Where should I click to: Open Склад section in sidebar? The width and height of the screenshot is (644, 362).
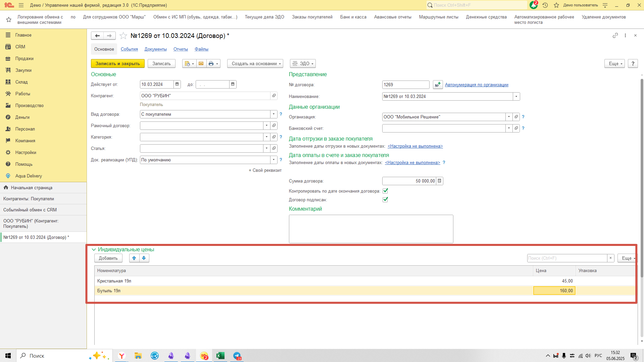(21, 82)
